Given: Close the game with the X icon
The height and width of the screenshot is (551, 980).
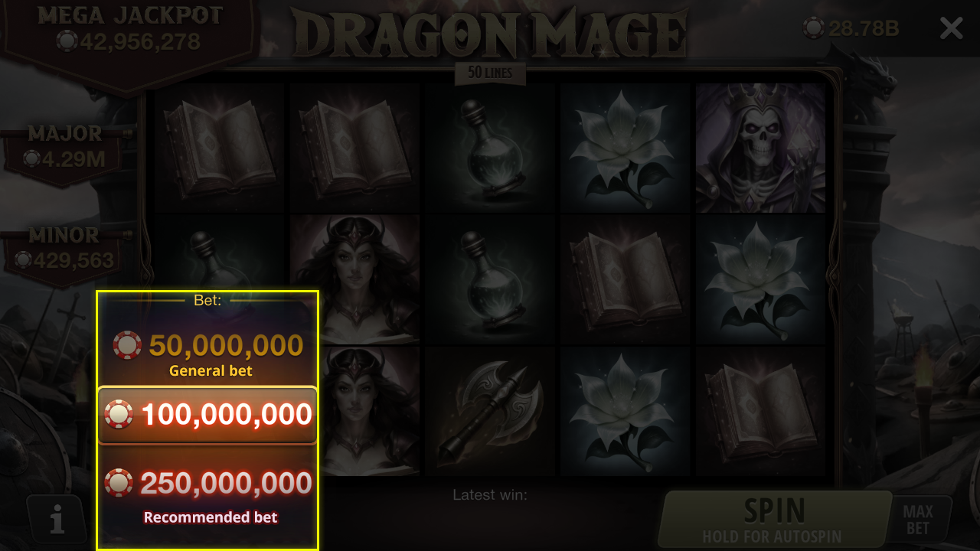Looking at the screenshot, I should pos(951,29).
